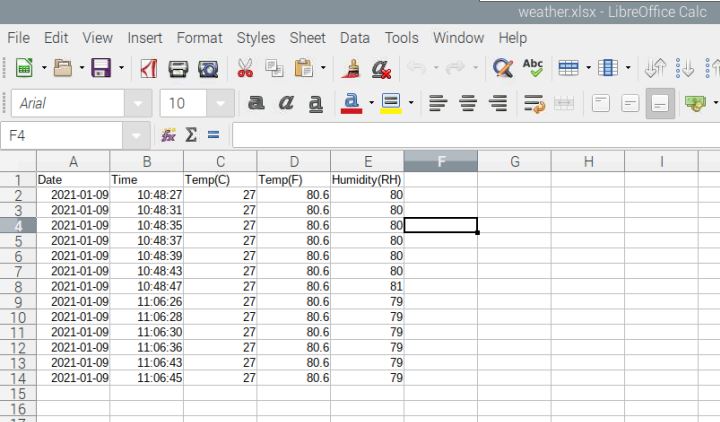This screenshot has height=422, width=720.
Task: Run Spelling check Abc icon
Action: tap(533, 68)
